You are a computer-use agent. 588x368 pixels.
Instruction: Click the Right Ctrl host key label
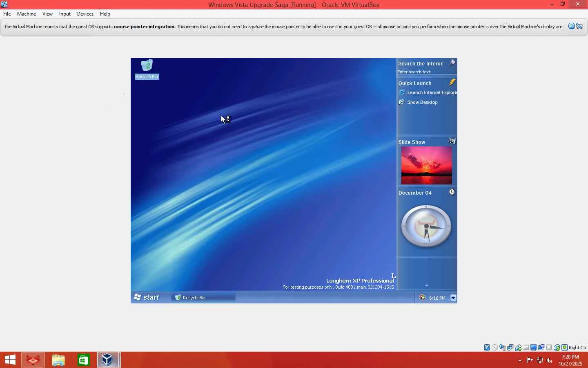click(578, 348)
